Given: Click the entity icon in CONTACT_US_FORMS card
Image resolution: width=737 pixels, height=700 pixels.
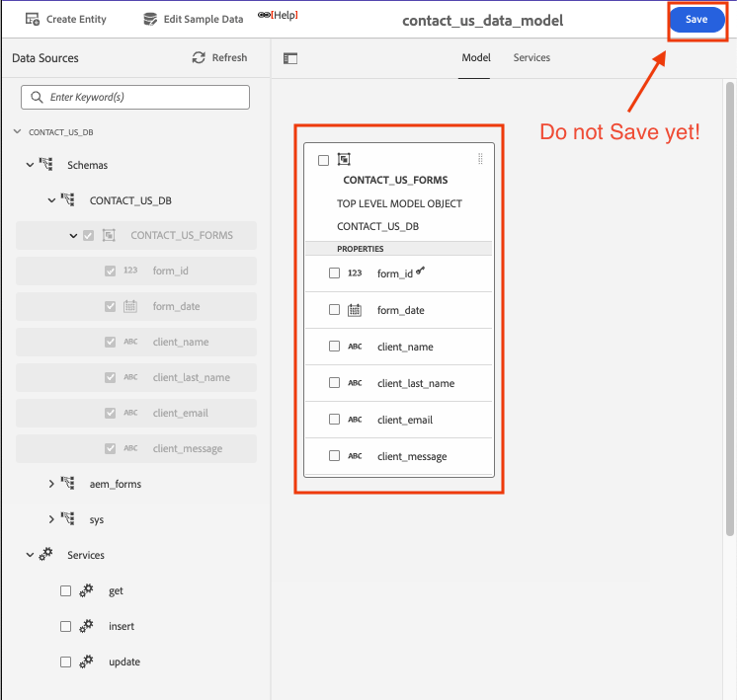Looking at the screenshot, I should pos(344,159).
